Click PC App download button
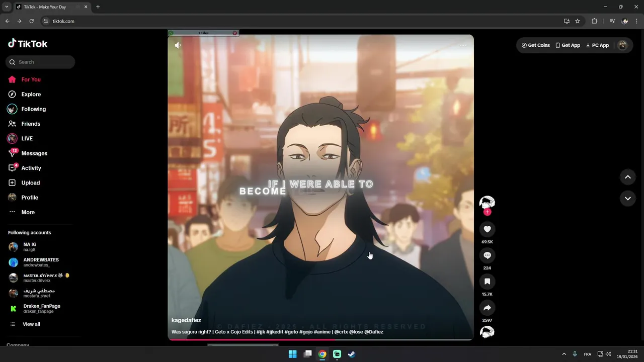Screen dimensions: 644x362 click(597, 45)
